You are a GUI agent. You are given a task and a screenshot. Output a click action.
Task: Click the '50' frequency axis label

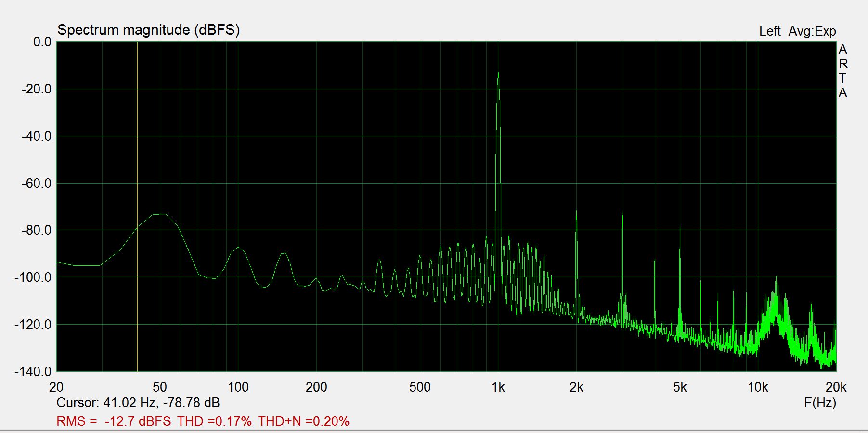(160, 387)
